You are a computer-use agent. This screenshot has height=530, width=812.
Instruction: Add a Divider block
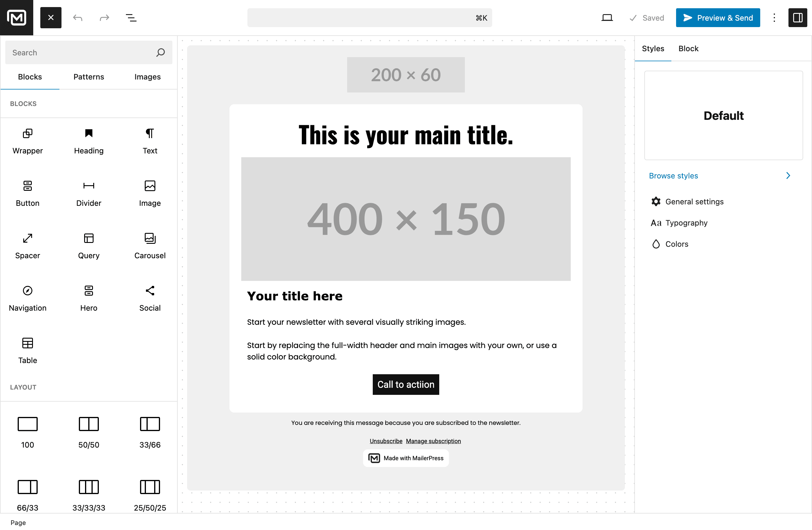(x=88, y=193)
